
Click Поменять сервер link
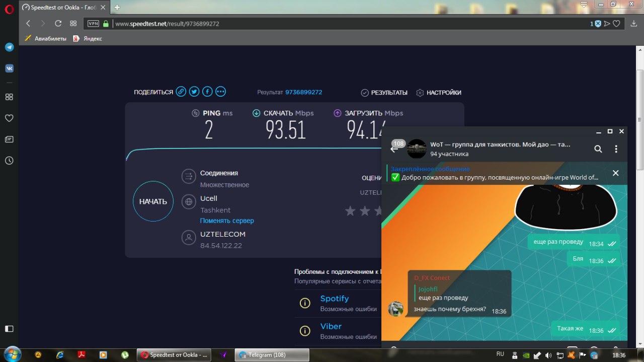pyautogui.click(x=227, y=221)
